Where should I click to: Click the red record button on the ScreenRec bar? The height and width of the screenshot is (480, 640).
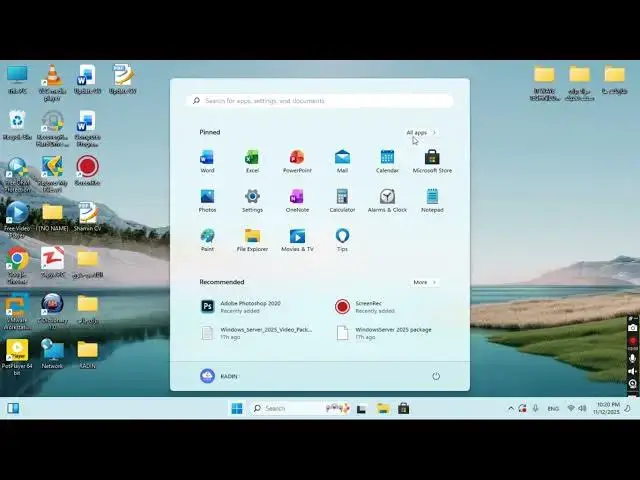tap(632, 340)
